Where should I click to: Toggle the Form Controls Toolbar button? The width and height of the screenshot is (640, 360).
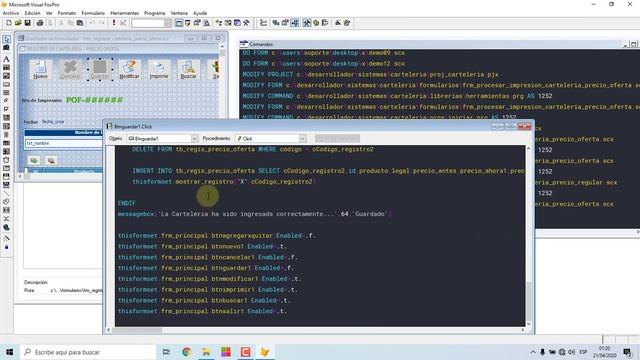pos(307,23)
